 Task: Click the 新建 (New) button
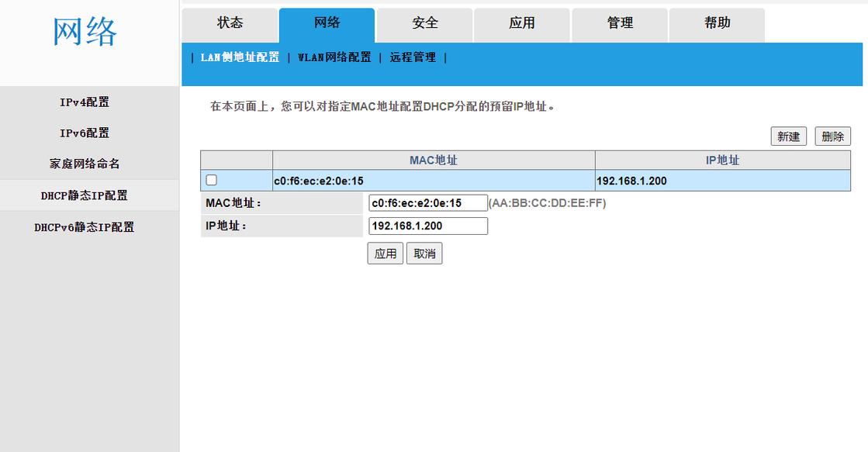(788, 136)
